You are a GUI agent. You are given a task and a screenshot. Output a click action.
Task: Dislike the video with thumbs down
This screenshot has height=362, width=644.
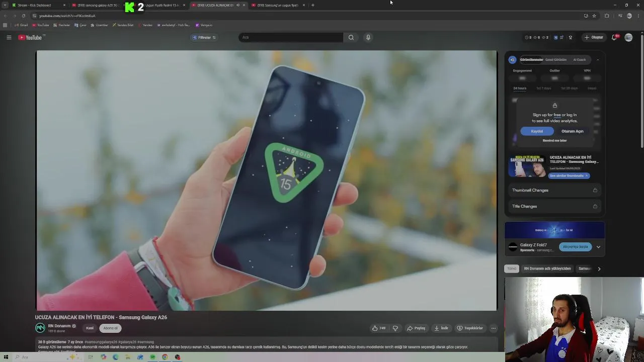click(x=395, y=328)
